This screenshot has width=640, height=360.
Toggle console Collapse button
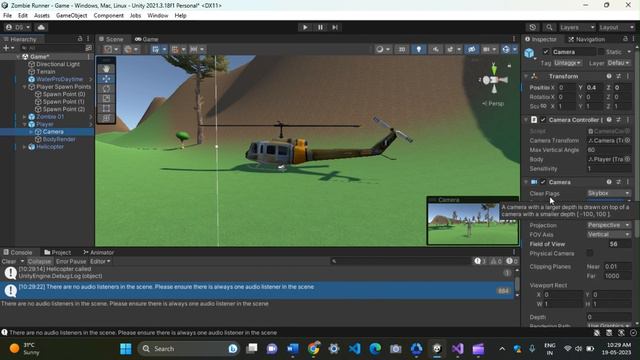click(x=40, y=261)
